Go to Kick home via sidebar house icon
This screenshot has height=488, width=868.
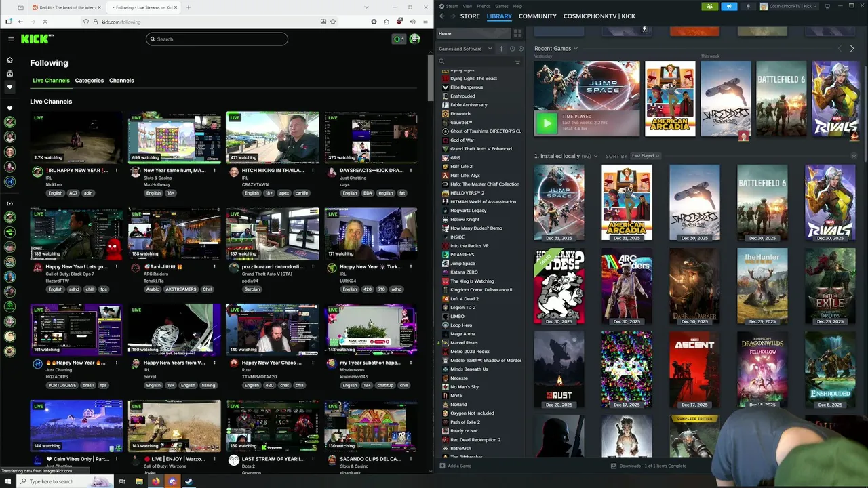9,60
